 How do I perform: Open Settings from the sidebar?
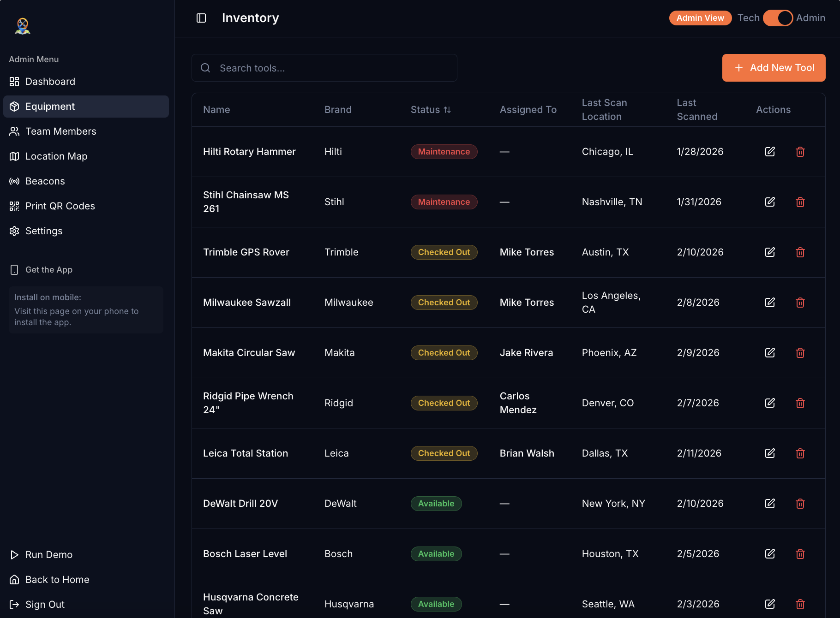point(86,231)
